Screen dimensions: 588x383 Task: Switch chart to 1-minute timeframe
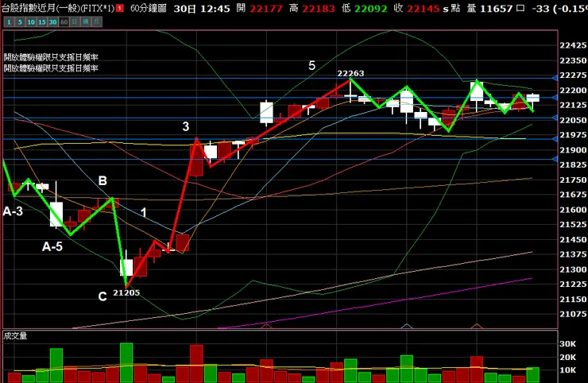(9, 22)
